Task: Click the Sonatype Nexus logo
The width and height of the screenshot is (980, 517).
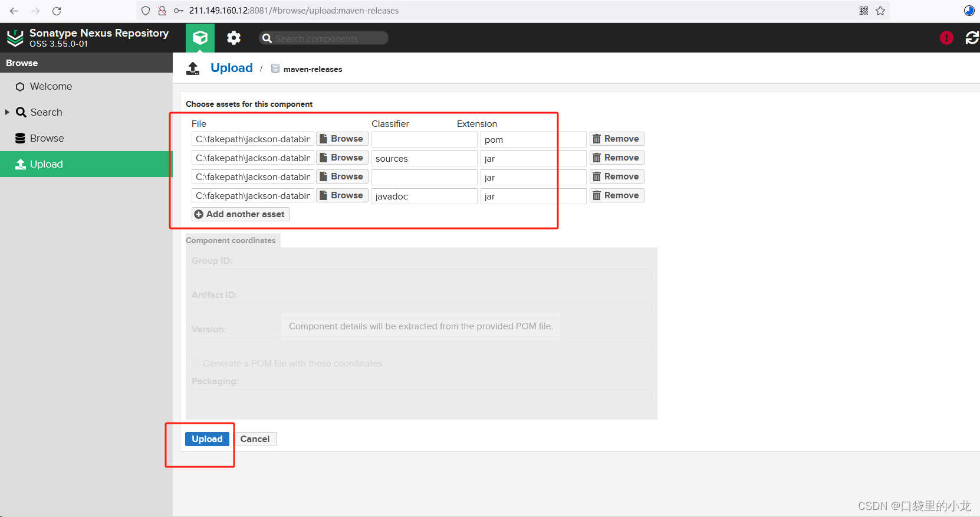Action: [15, 38]
